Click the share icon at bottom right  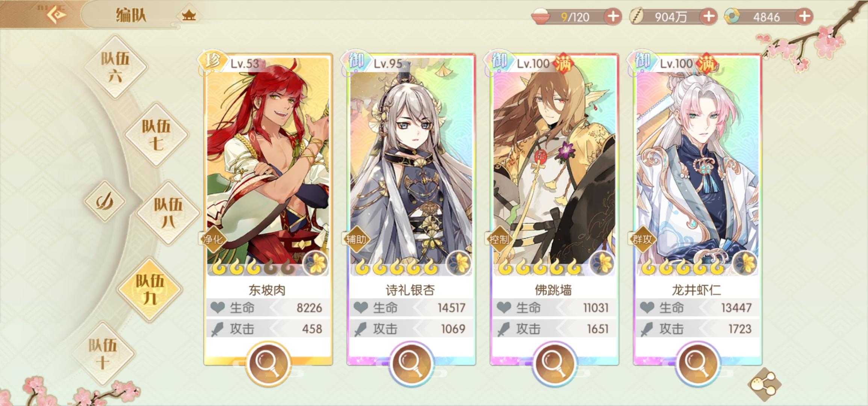coord(764,384)
